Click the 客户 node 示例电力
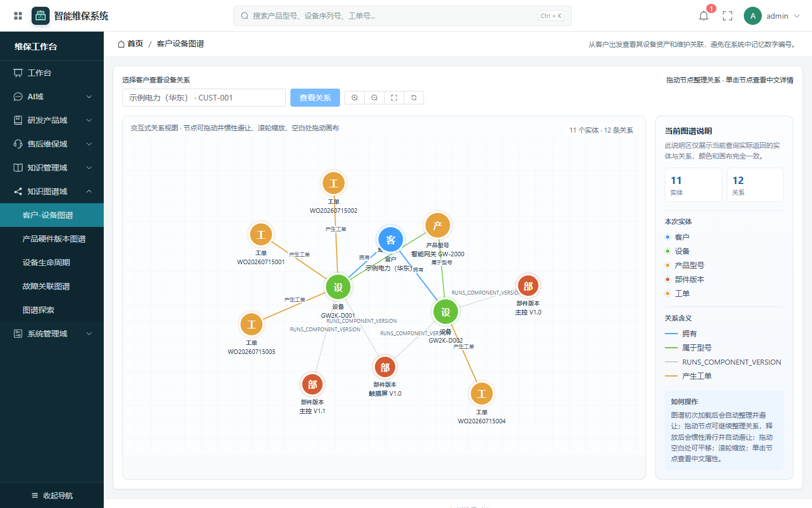The height and width of the screenshot is (508, 812). point(390,239)
